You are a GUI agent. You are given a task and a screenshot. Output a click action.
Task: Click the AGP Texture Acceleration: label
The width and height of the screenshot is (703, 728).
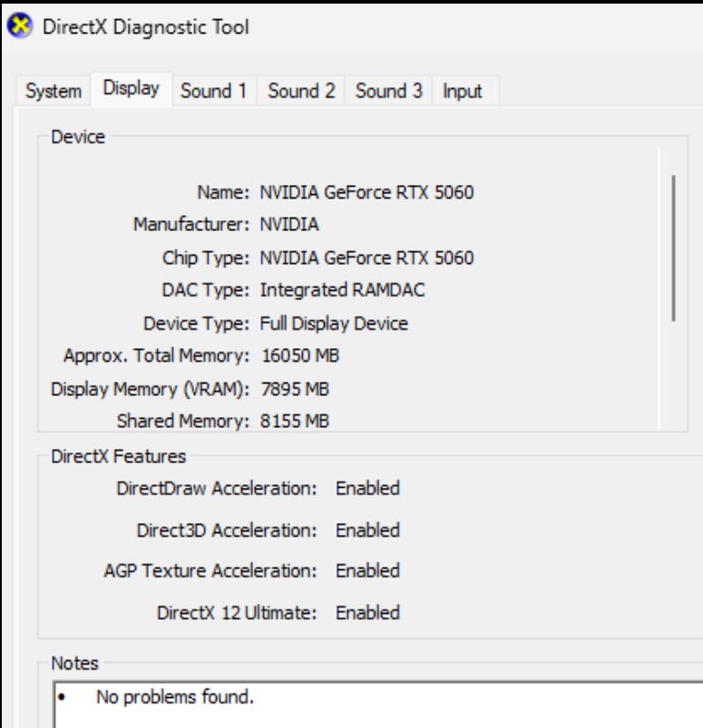(x=210, y=570)
